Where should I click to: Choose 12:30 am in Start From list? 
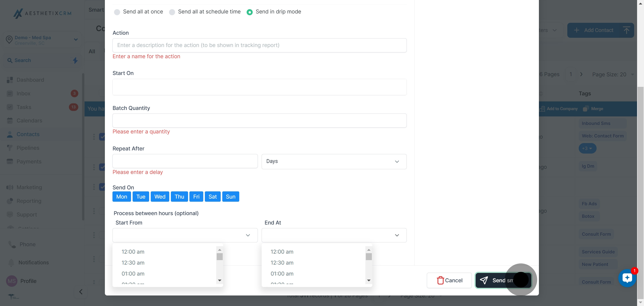pos(133,263)
